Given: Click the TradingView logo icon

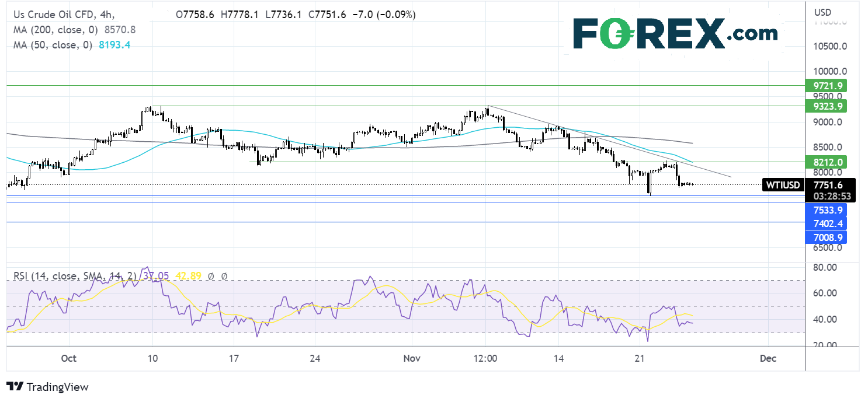Looking at the screenshot, I should pos(15,387).
